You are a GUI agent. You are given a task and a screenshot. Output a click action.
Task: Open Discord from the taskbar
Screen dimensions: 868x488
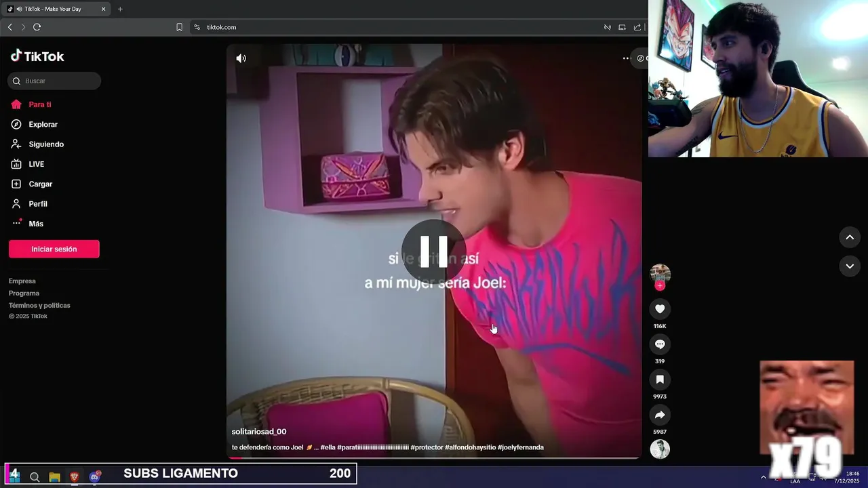[x=95, y=477]
